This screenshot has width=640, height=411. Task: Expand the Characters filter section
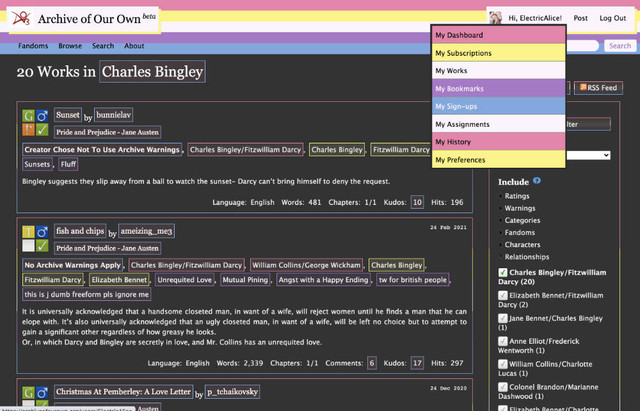522,244
